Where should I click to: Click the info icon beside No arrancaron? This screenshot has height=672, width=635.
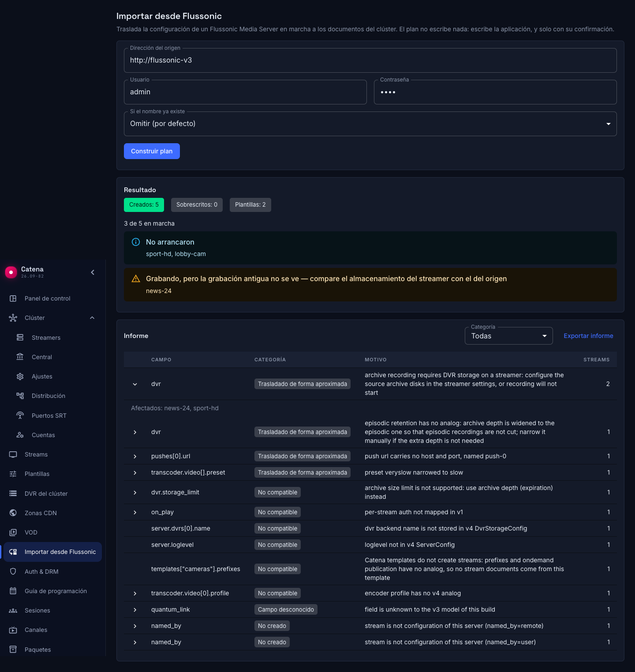(136, 242)
